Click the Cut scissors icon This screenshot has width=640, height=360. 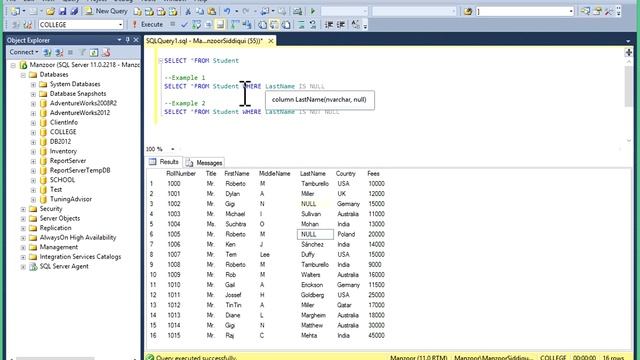coord(188,11)
